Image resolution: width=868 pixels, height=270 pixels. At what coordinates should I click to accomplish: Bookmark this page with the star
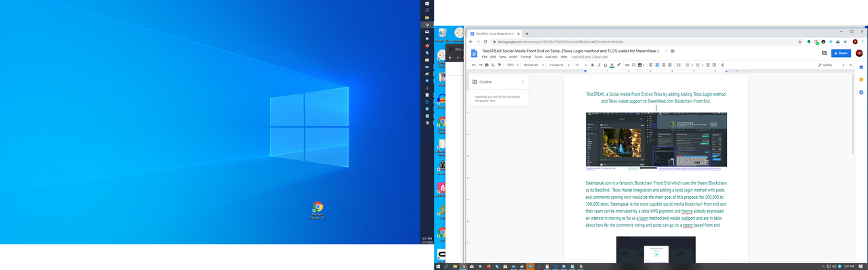(x=800, y=41)
